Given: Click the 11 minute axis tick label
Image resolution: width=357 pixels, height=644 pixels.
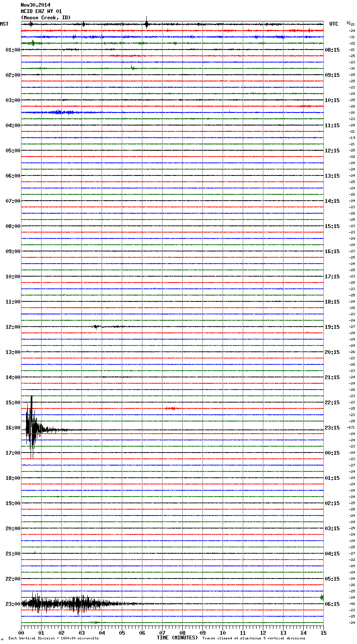Looking at the screenshot, I should [x=243, y=633].
